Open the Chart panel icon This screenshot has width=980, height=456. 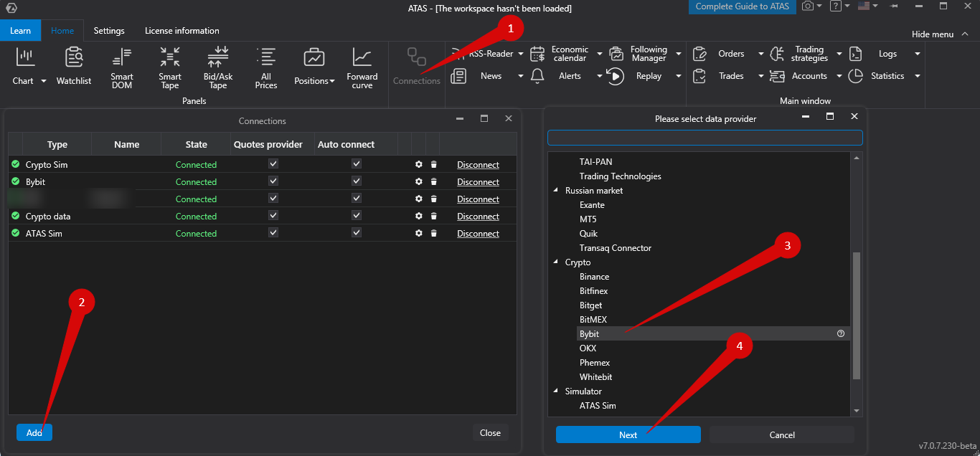click(25, 57)
